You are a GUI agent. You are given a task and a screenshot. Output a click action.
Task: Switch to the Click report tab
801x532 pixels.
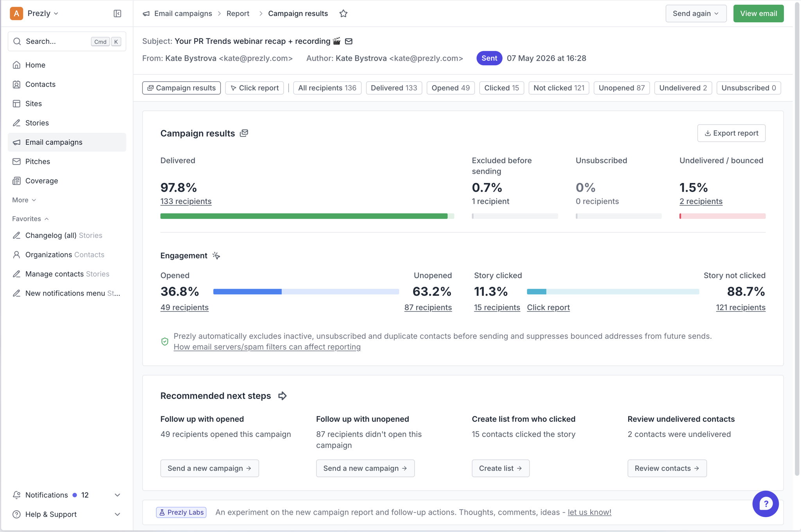coord(255,88)
